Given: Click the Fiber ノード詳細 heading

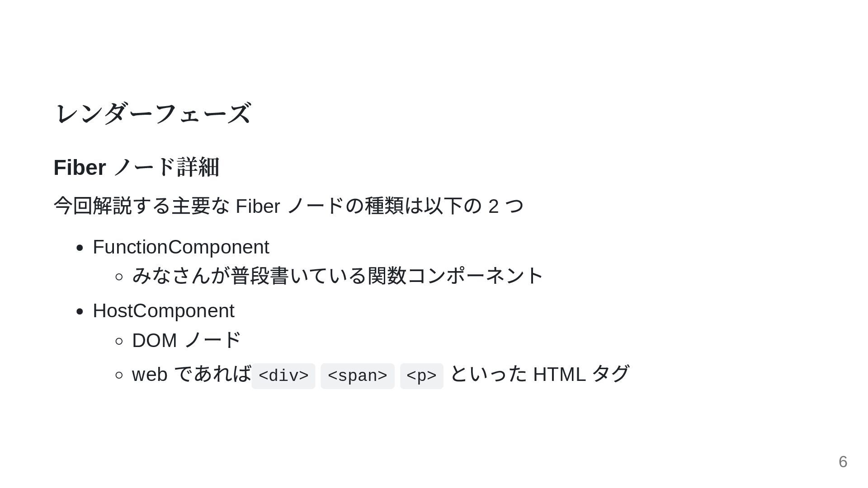Looking at the screenshot, I should pyautogui.click(x=136, y=167).
